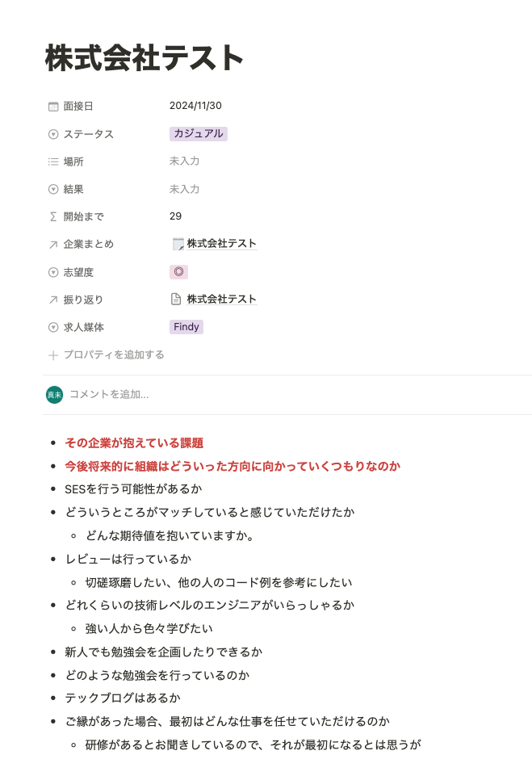
Task: Select the relation arrow icon beside 振り返り
Action: click(x=52, y=300)
